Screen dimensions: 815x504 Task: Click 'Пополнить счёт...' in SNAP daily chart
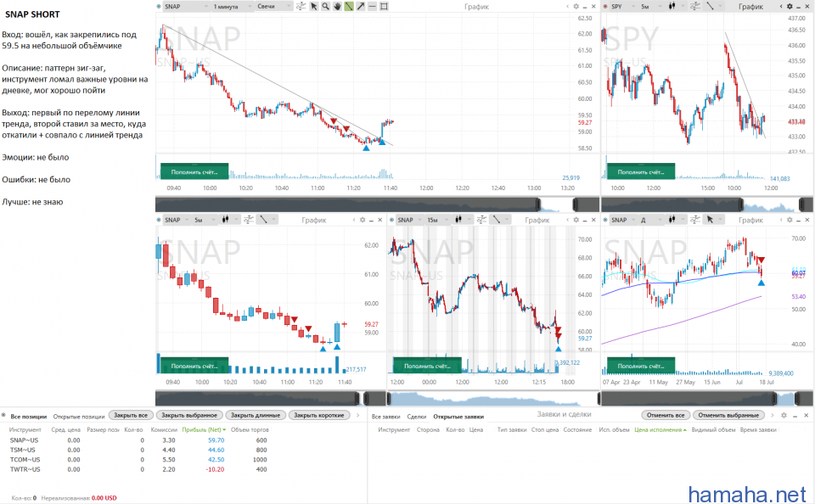(641, 366)
